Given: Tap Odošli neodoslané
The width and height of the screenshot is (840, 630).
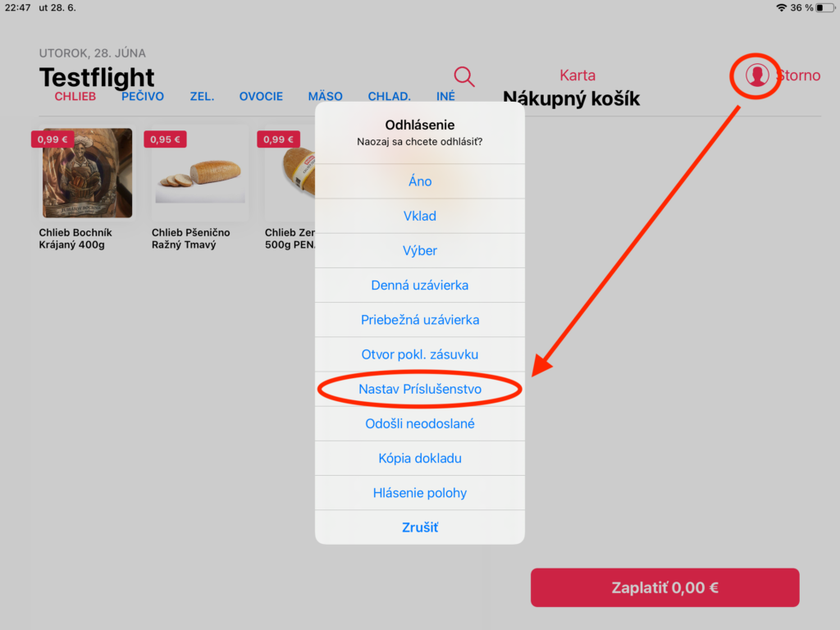Looking at the screenshot, I should tap(420, 424).
